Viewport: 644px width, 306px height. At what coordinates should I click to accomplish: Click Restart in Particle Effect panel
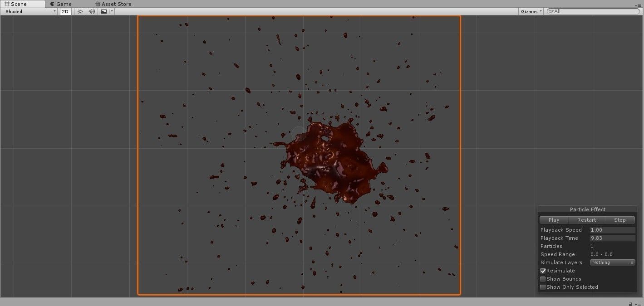pos(586,220)
